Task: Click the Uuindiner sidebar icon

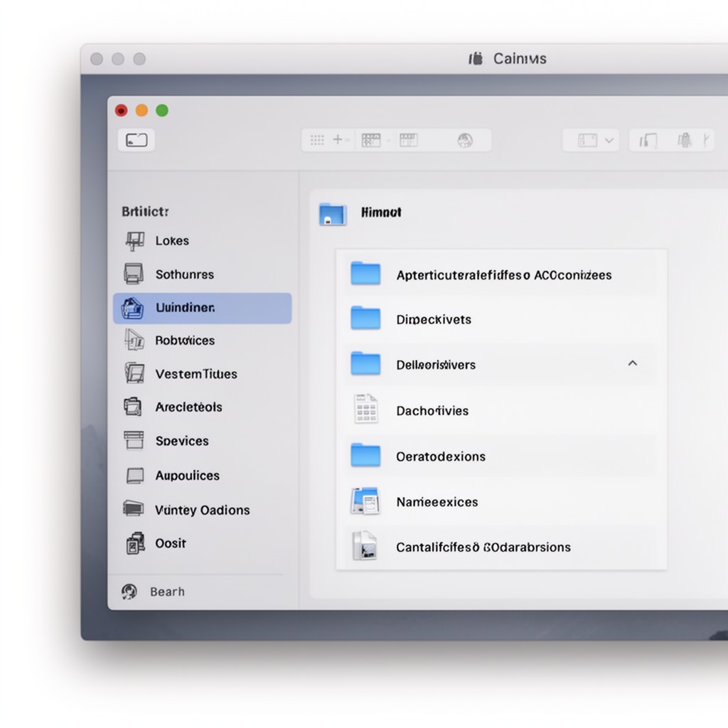Action: point(132,309)
